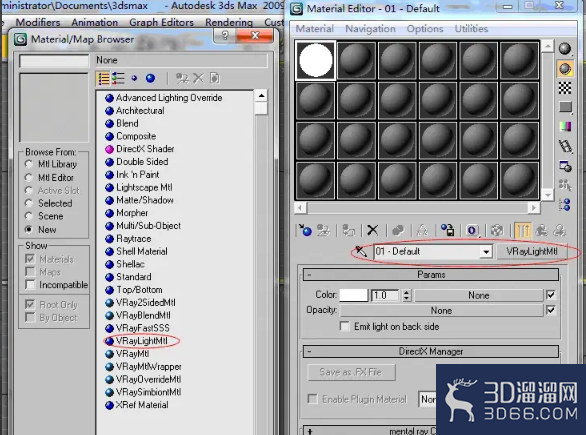
Task: Pick material from object eyedropper icon
Action: (361, 251)
